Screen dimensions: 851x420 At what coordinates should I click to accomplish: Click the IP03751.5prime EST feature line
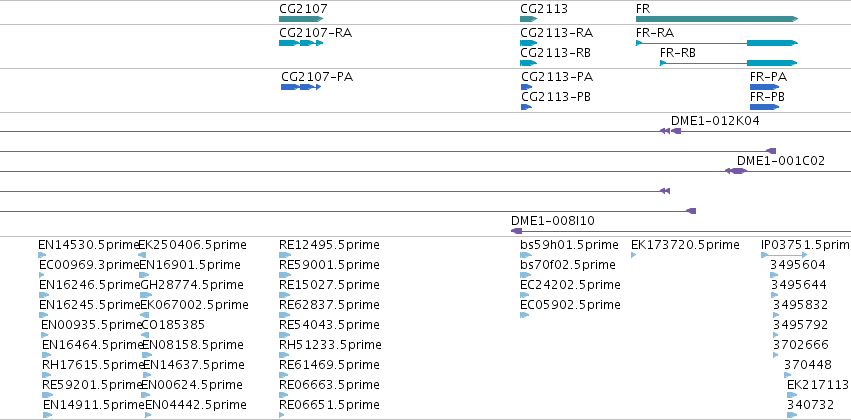coord(784,255)
